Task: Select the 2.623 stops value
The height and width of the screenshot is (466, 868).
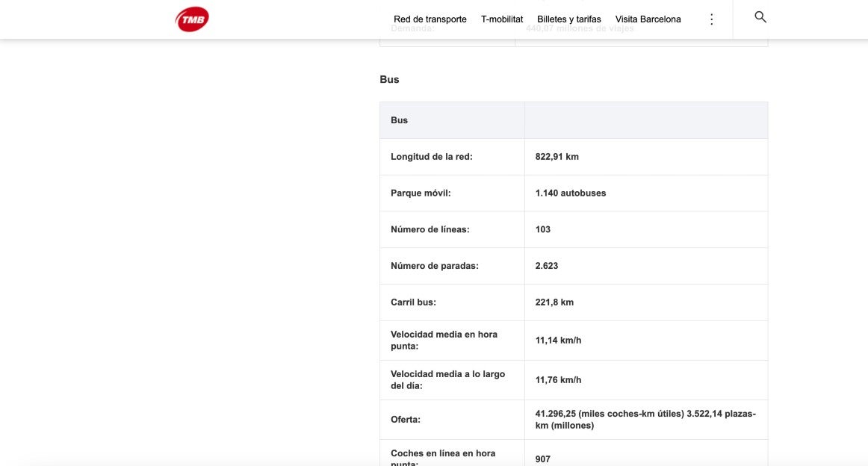Action: pyautogui.click(x=547, y=266)
